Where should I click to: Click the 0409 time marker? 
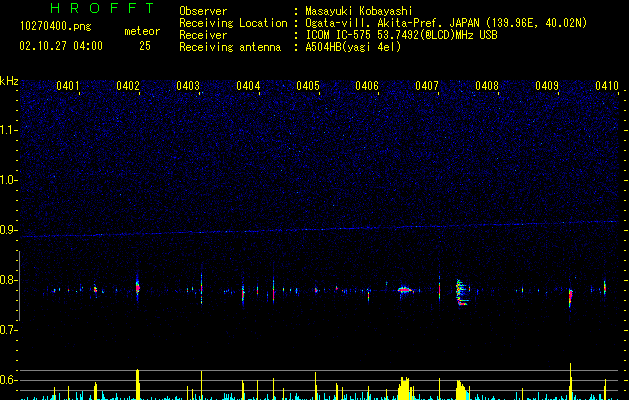(x=547, y=86)
